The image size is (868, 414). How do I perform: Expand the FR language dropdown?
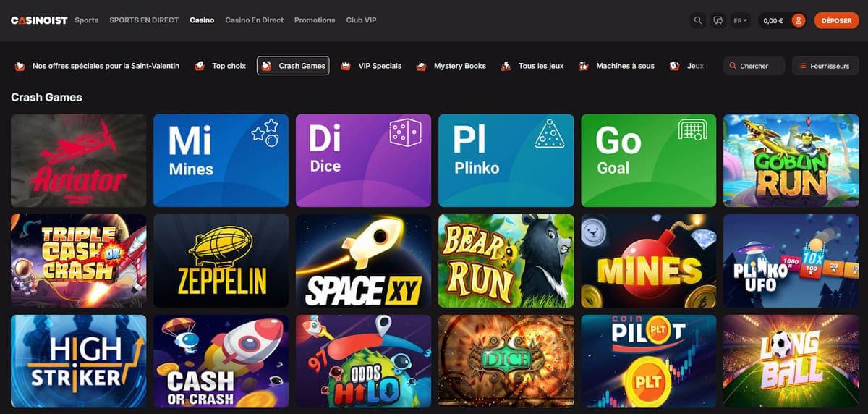pos(741,21)
